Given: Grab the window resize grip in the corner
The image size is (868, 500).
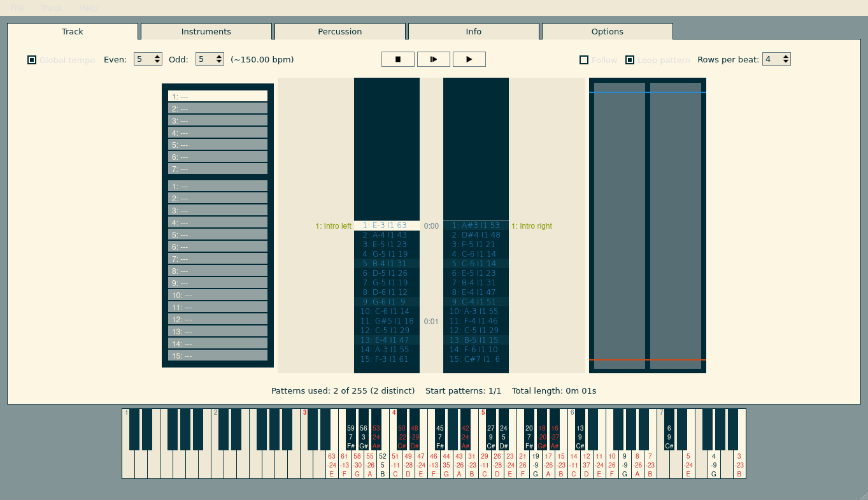Looking at the screenshot, I should [x=863, y=496].
